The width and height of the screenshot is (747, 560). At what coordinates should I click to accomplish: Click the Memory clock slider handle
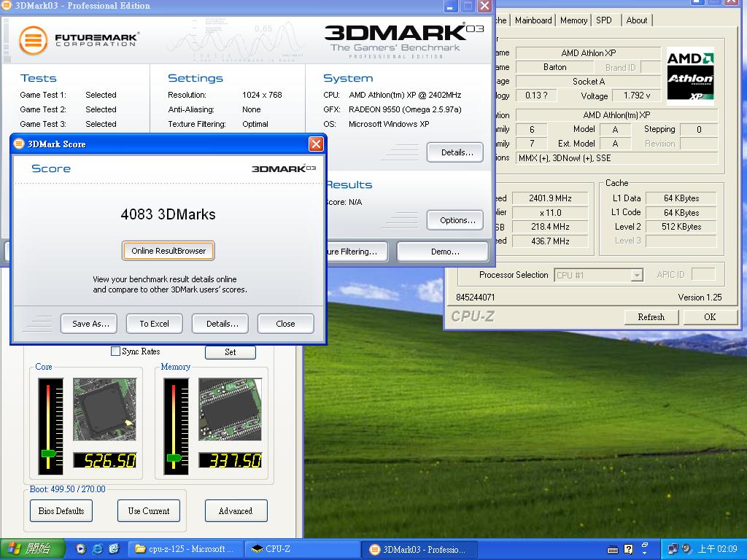point(174,458)
